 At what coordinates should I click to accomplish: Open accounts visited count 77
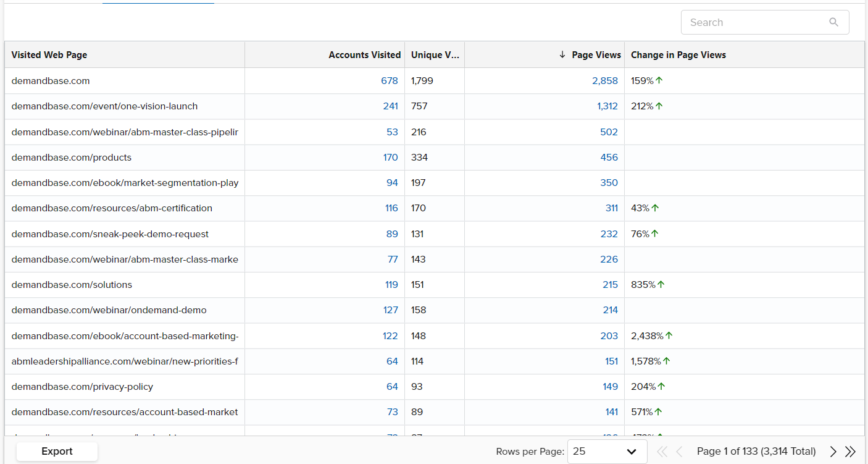tap(393, 259)
